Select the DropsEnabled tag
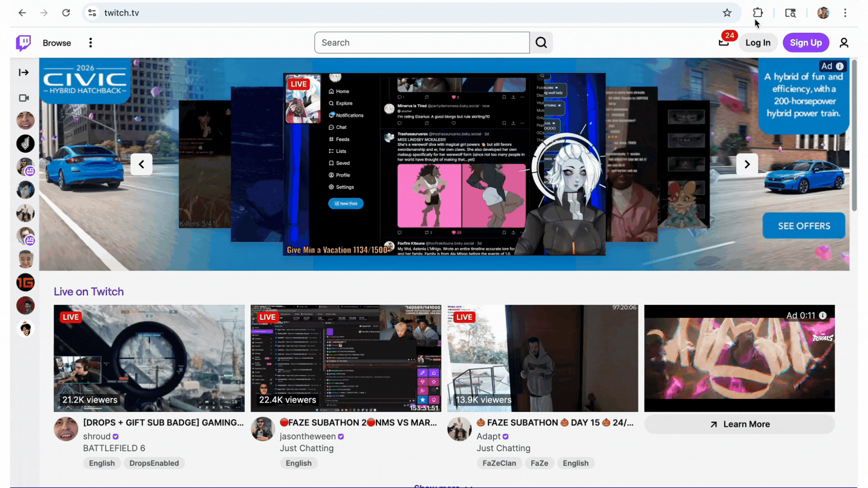 tap(154, 463)
